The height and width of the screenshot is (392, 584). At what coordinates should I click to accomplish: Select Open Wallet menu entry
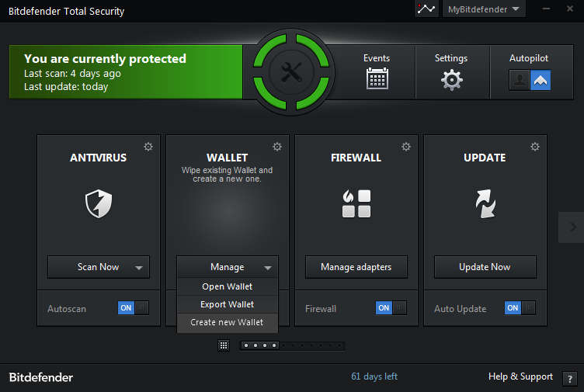[x=228, y=286]
